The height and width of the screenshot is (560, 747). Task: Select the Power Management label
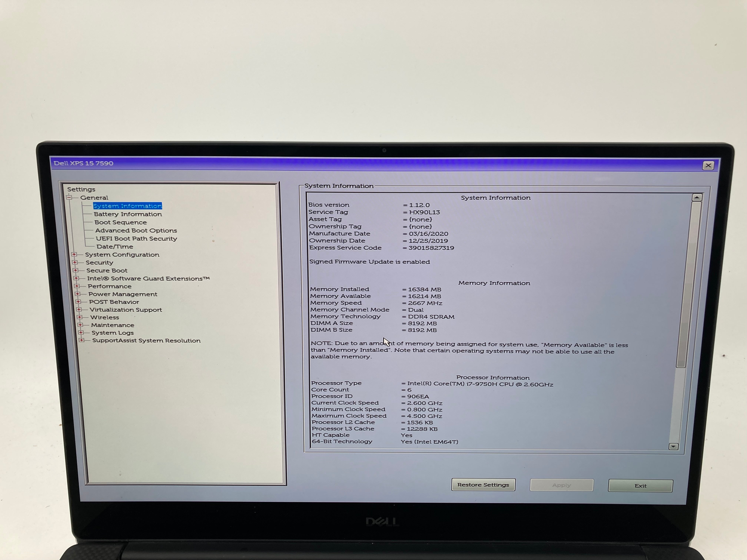(x=123, y=294)
